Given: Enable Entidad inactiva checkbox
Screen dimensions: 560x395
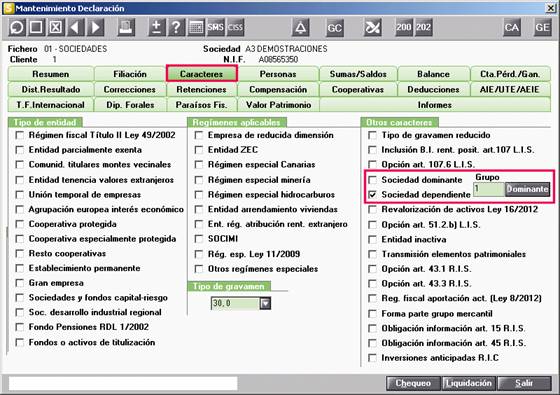Looking at the screenshot, I should pyautogui.click(x=372, y=239).
